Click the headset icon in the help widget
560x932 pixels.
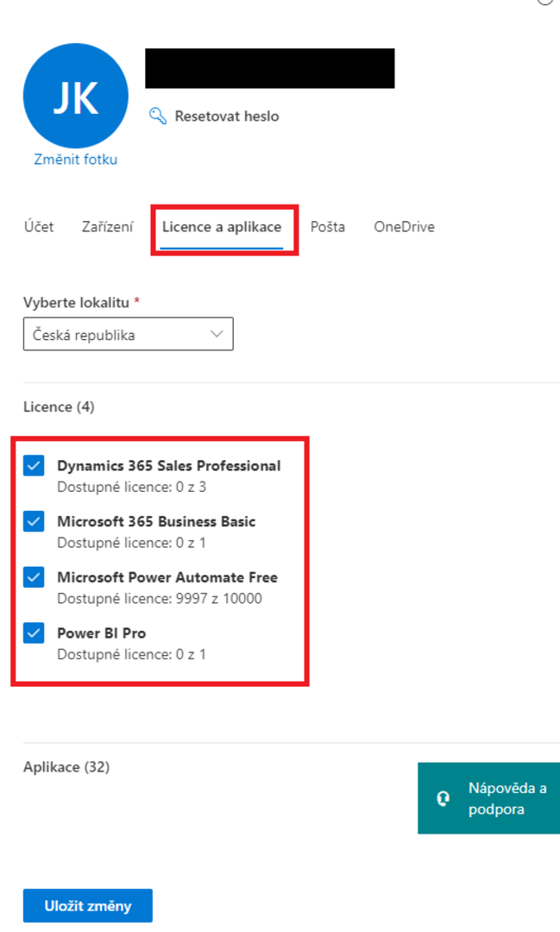pos(444,798)
